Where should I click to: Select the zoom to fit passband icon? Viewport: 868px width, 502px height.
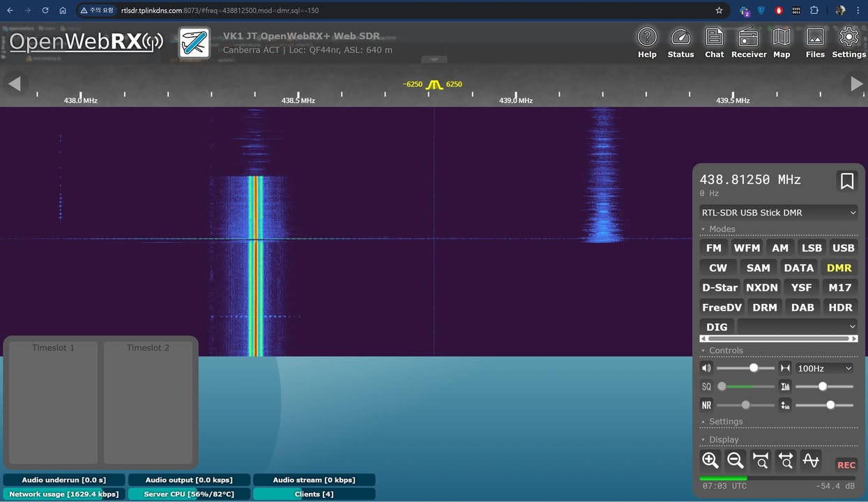coord(760,460)
